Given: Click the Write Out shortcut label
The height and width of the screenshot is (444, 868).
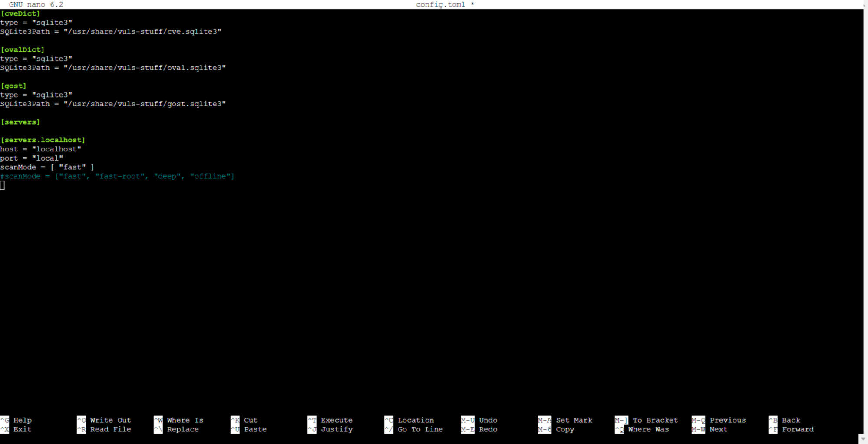Looking at the screenshot, I should point(110,420).
